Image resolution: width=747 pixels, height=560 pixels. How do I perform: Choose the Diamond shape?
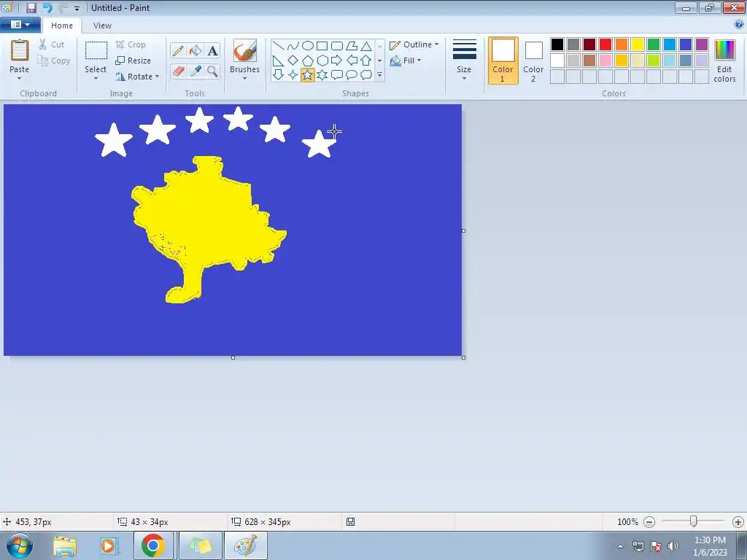coord(293,61)
